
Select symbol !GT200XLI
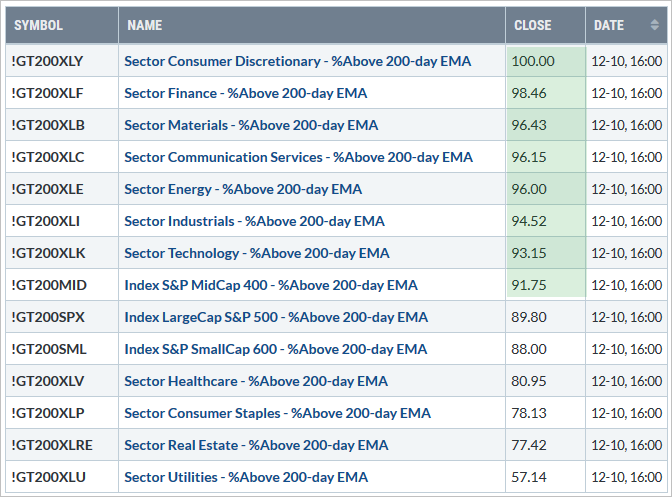45,221
